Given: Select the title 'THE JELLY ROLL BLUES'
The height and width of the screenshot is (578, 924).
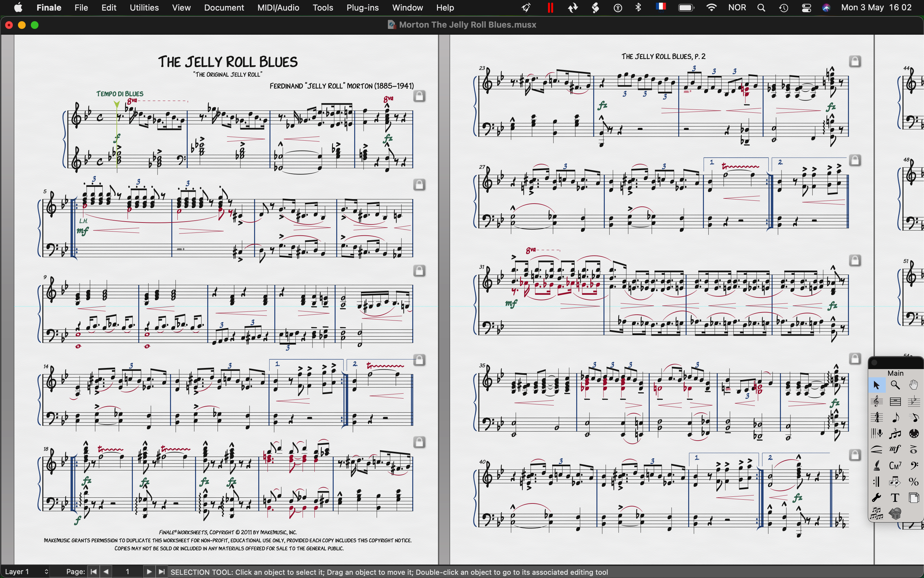Looking at the screenshot, I should [x=228, y=62].
